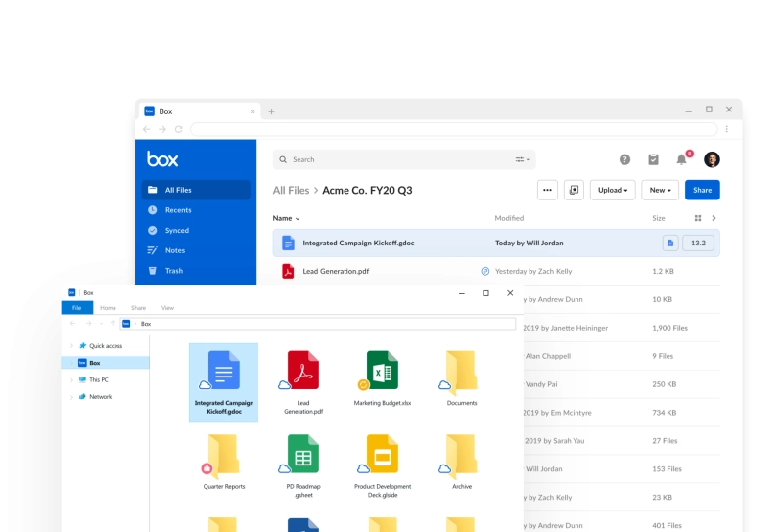The height and width of the screenshot is (532, 783).
Task: Go to All Files breadcrumb
Action: coord(291,190)
